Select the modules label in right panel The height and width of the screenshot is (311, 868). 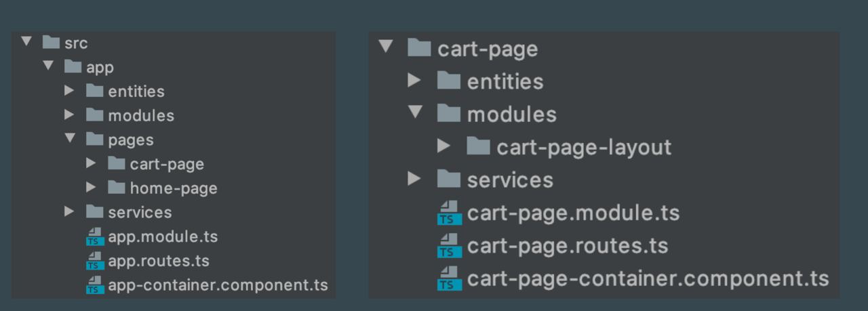tap(512, 115)
